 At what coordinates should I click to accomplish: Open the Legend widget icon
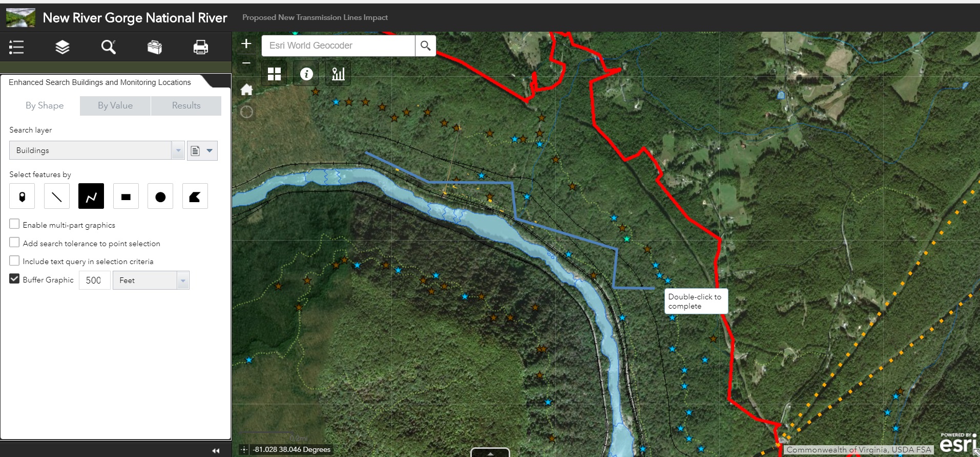pos(16,47)
